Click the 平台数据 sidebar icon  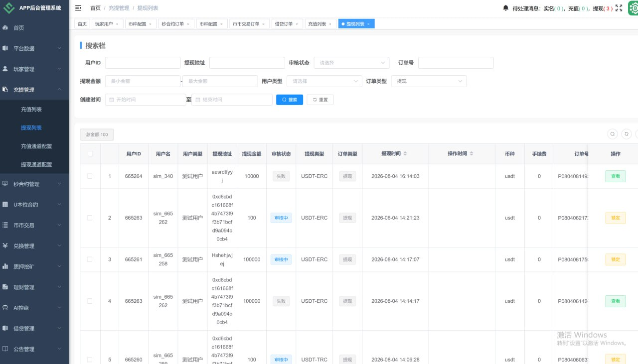click(x=5, y=48)
